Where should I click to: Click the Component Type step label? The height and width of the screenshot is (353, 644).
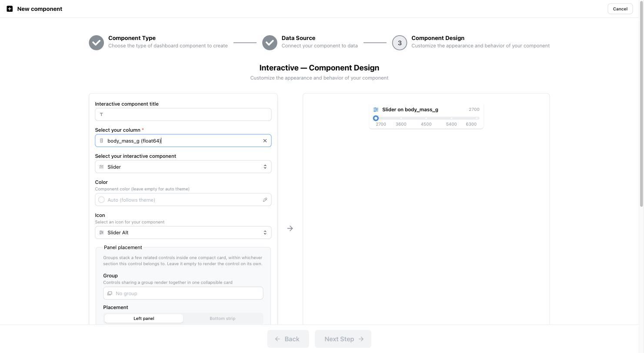click(132, 38)
